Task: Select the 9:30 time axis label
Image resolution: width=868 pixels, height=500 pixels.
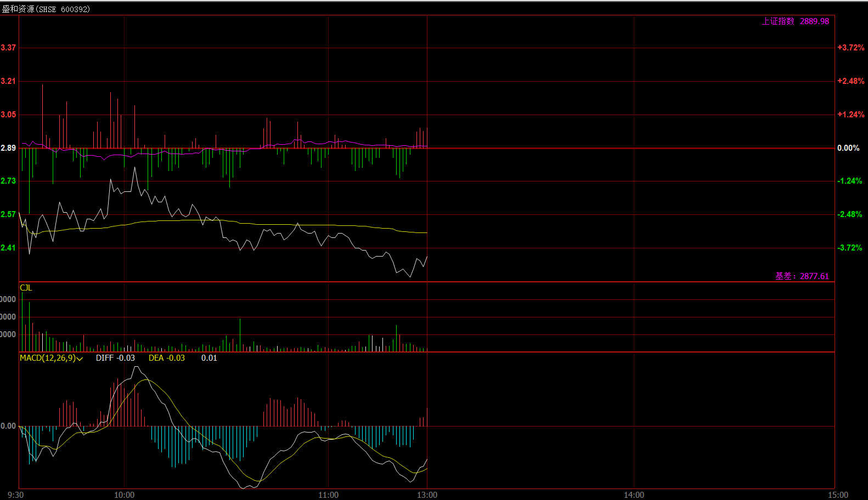Action: point(16,495)
